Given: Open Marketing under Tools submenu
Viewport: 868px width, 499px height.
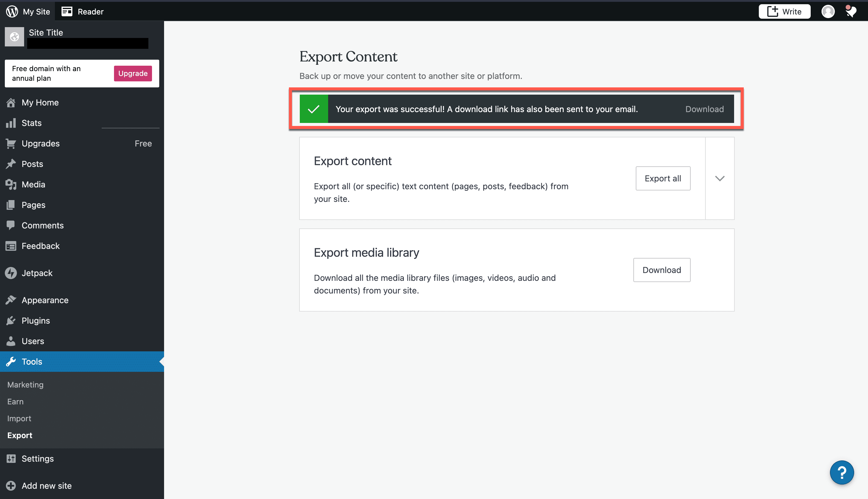Looking at the screenshot, I should (25, 384).
